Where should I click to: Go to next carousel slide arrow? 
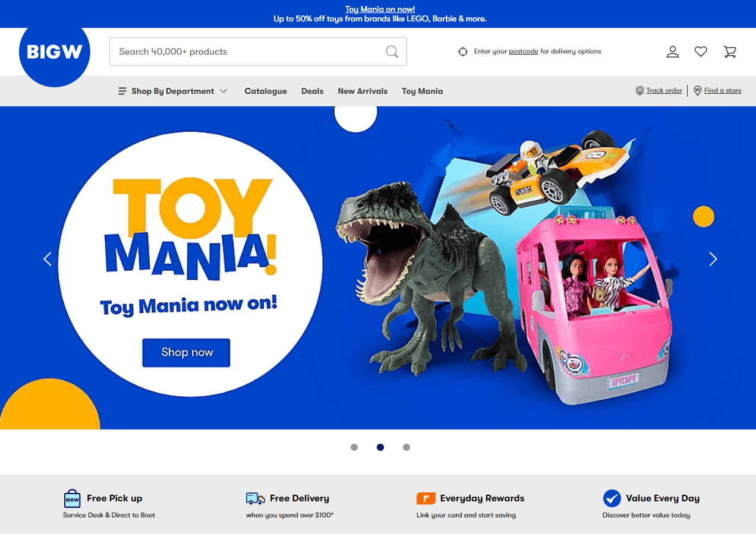tap(713, 259)
